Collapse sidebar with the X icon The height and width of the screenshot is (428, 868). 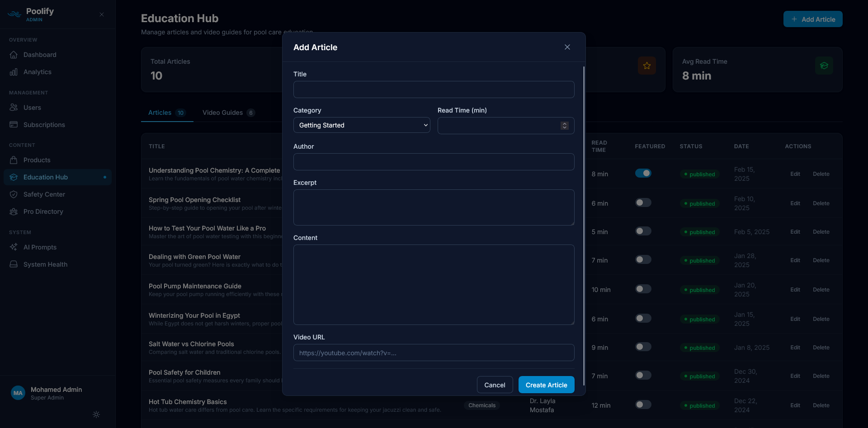[x=102, y=14]
